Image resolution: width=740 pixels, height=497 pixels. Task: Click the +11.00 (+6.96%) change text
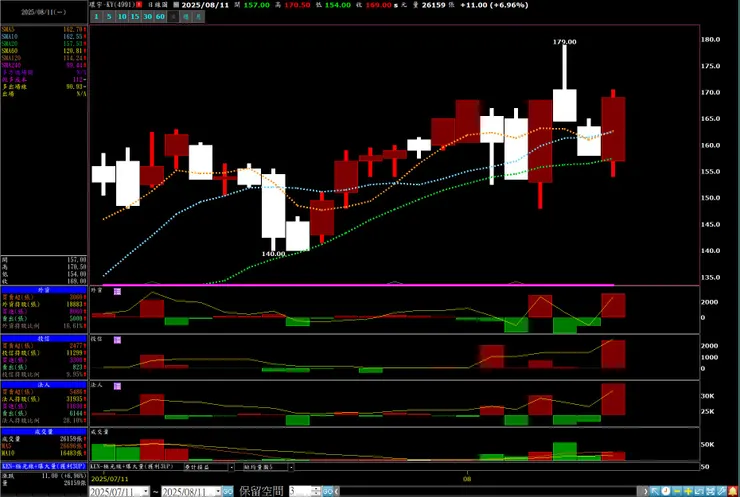tap(494, 5)
